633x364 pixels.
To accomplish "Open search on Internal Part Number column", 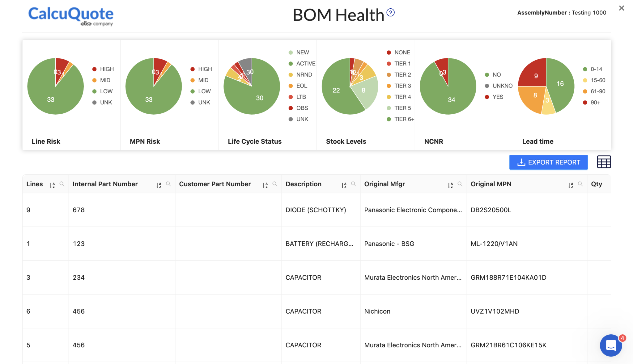I will click(x=168, y=184).
